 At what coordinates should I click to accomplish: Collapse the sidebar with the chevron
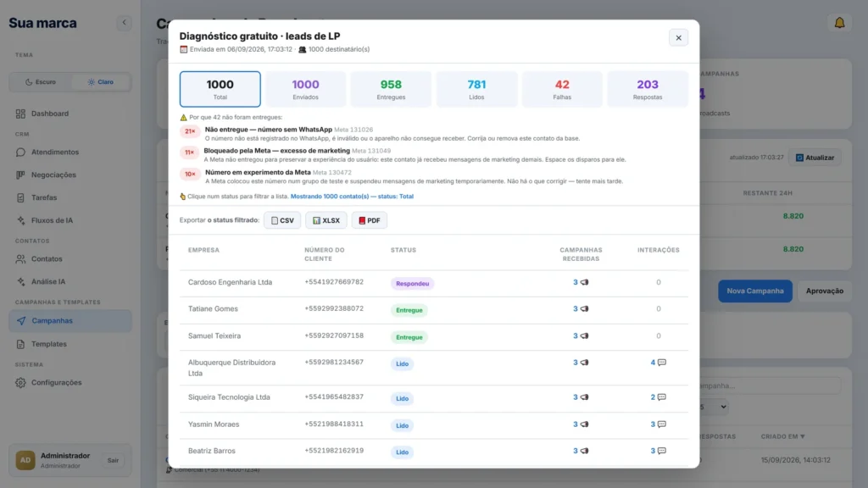(124, 23)
